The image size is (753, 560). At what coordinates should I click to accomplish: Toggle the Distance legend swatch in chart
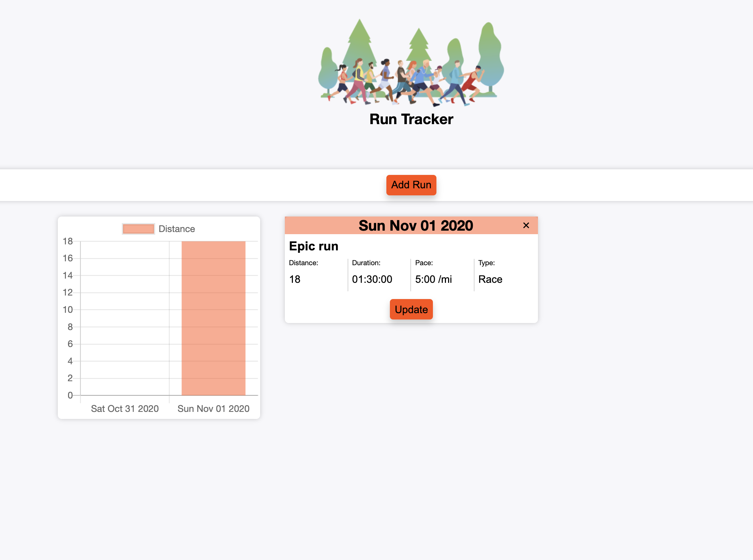[139, 229]
